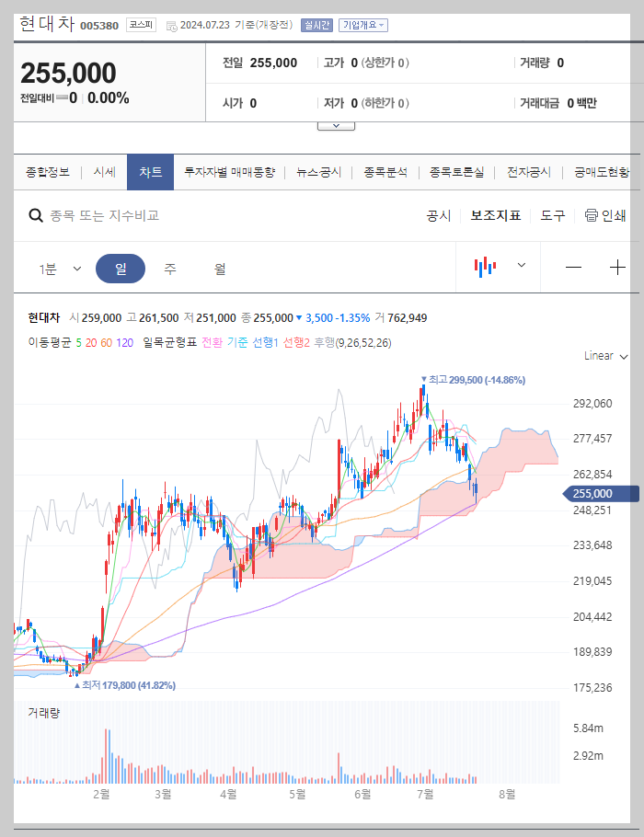Expand the 기업개요 dropdown
The height and width of the screenshot is (837, 644).
[x=364, y=25]
